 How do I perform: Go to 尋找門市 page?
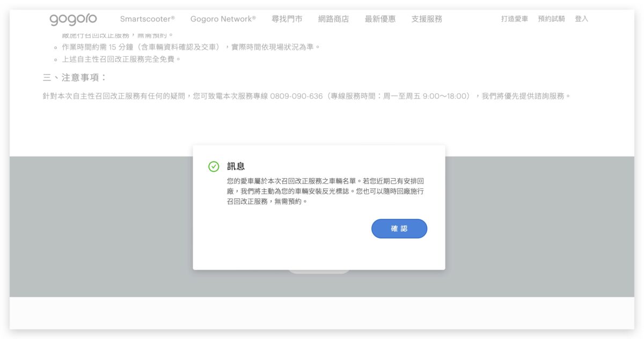(x=287, y=19)
